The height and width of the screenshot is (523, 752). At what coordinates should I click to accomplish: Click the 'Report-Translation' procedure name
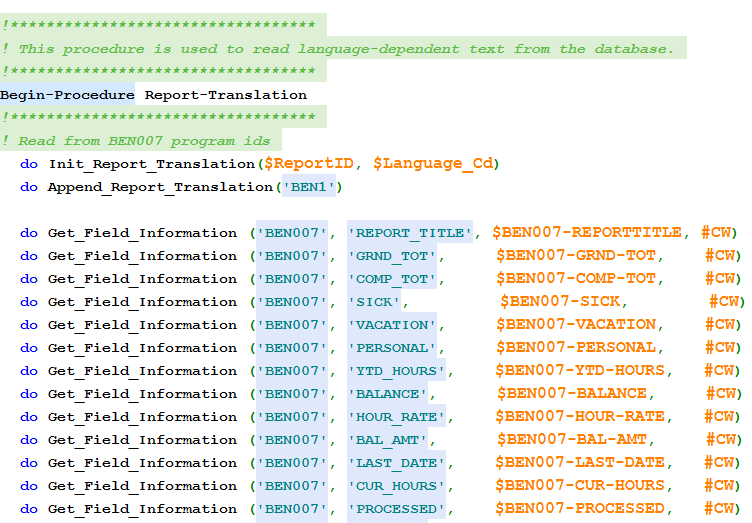pos(226,95)
